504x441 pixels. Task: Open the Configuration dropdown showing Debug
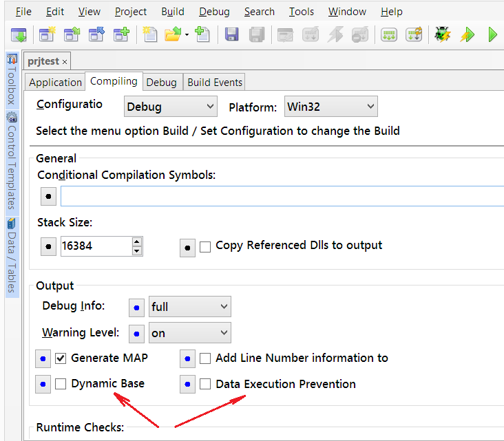(x=171, y=107)
